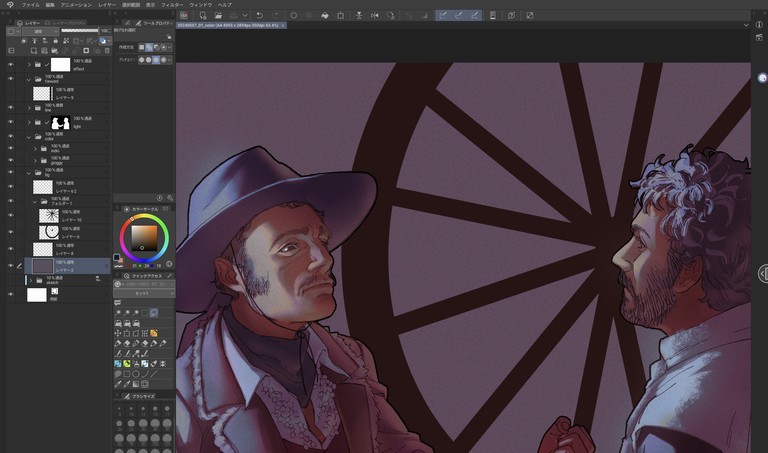Hide the effect folder layer

(10, 64)
